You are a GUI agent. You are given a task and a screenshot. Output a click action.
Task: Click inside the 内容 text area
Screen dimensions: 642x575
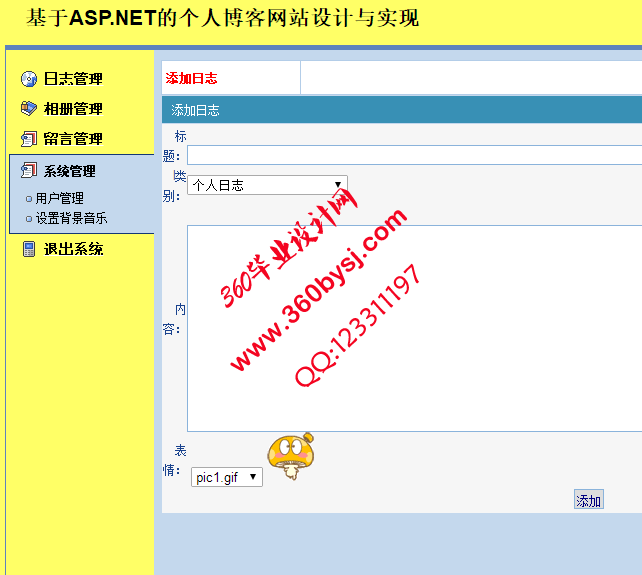[414, 328]
